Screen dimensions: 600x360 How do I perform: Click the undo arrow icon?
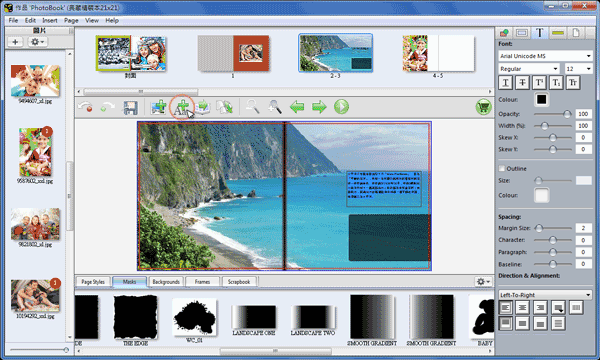click(x=85, y=107)
